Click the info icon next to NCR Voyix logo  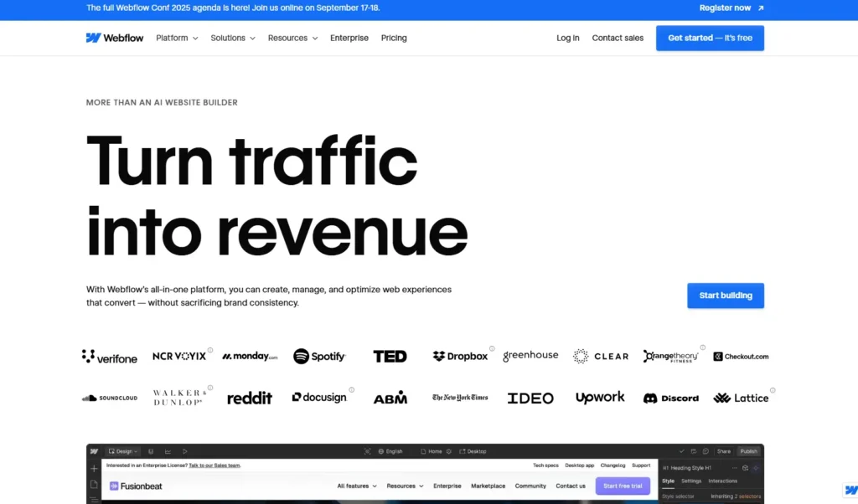click(210, 350)
